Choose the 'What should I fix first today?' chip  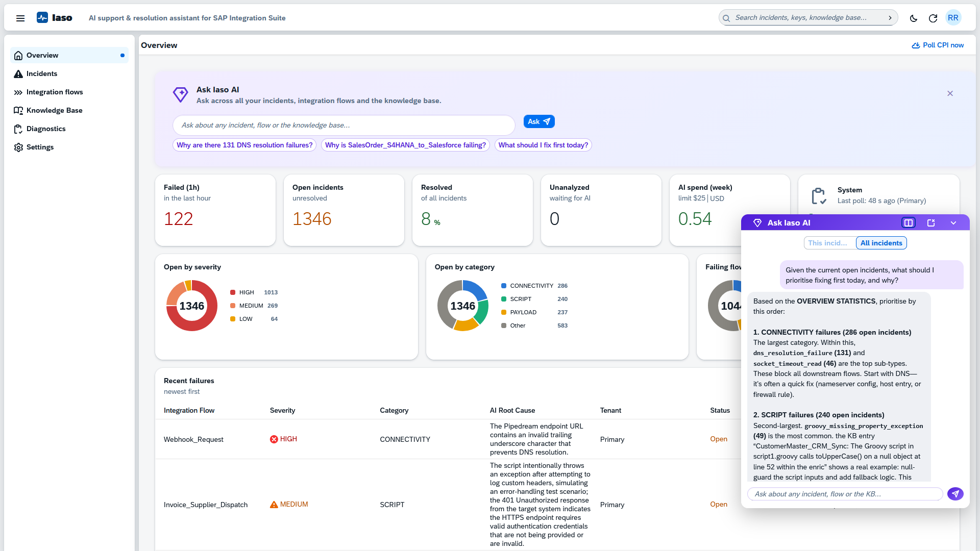point(543,145)
